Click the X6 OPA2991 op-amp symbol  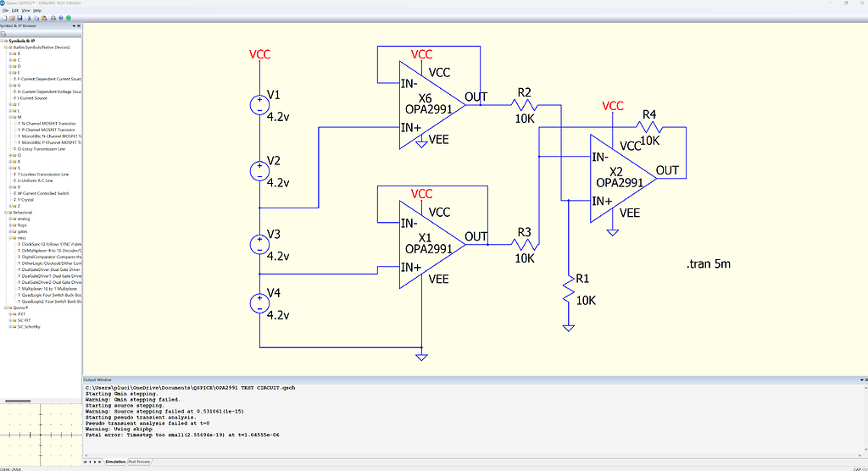point(431,105)
